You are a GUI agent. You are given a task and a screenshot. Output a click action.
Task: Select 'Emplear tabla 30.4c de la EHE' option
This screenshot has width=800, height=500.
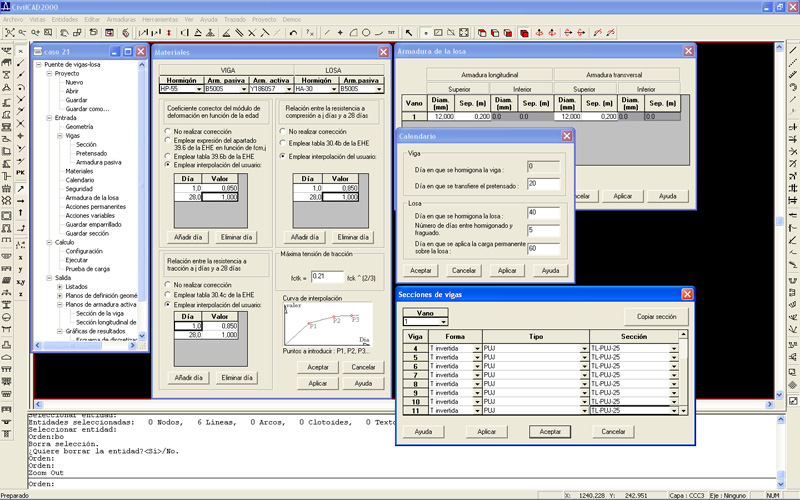point(168,294)
